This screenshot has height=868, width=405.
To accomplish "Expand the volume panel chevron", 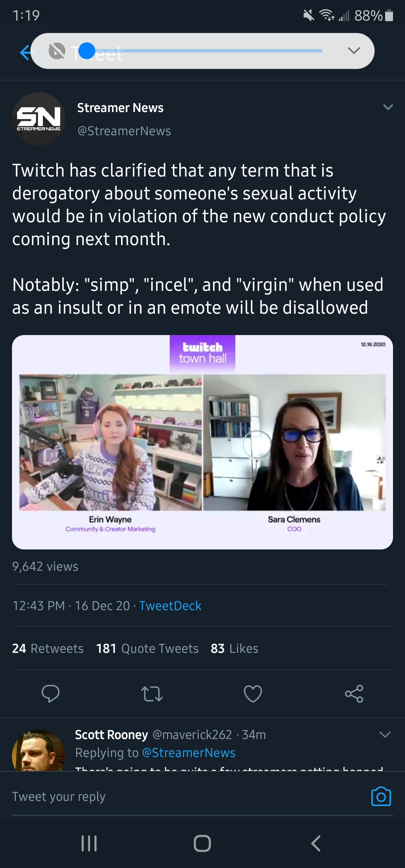I will coord(354,51).
